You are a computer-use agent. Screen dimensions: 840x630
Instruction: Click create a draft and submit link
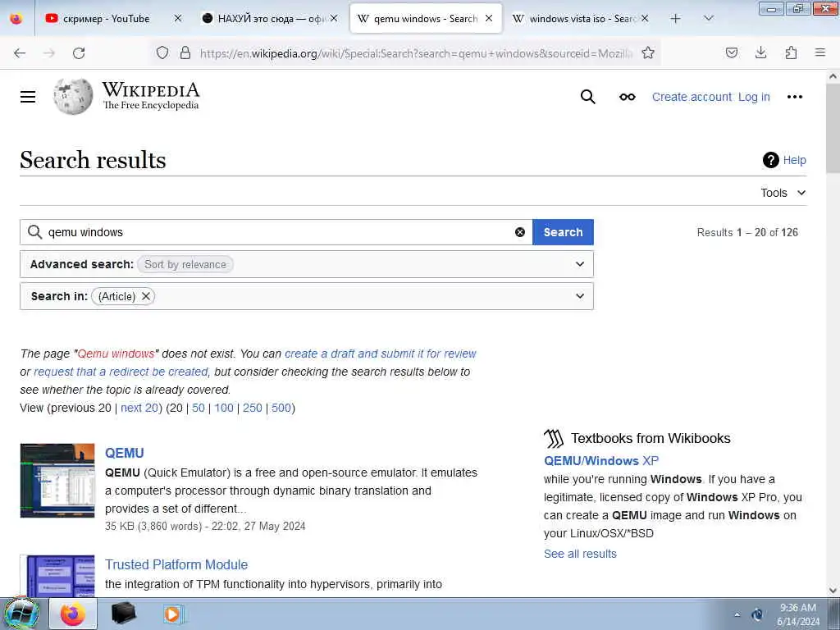coord(381,354)
